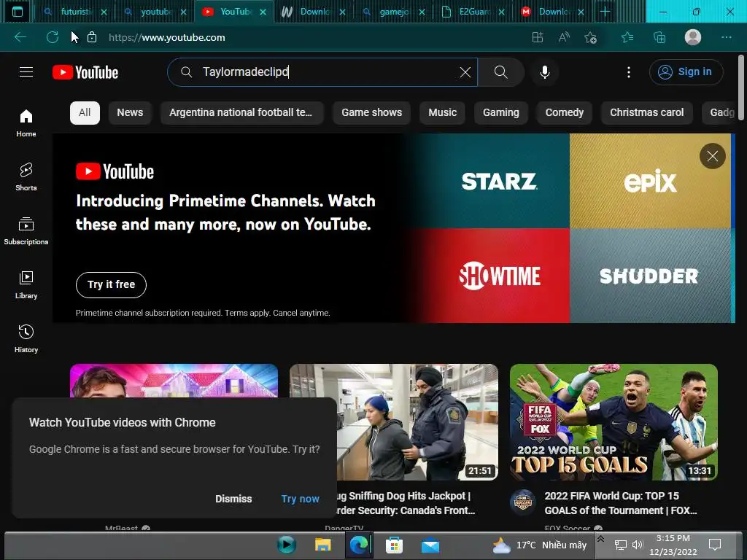Select the Christmas carol chip
Image resolution: width=747 pixels, height=560 pixels.
(646, 112)
